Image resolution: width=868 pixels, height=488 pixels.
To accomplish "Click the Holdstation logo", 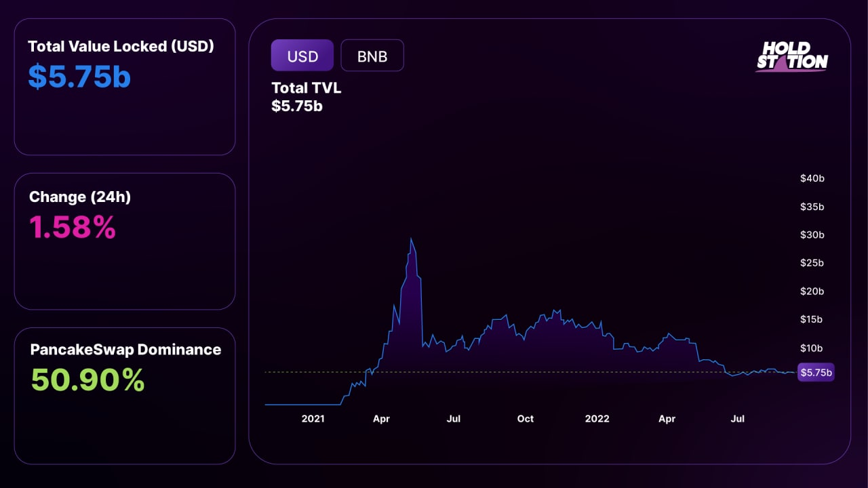I will point(792,57).
